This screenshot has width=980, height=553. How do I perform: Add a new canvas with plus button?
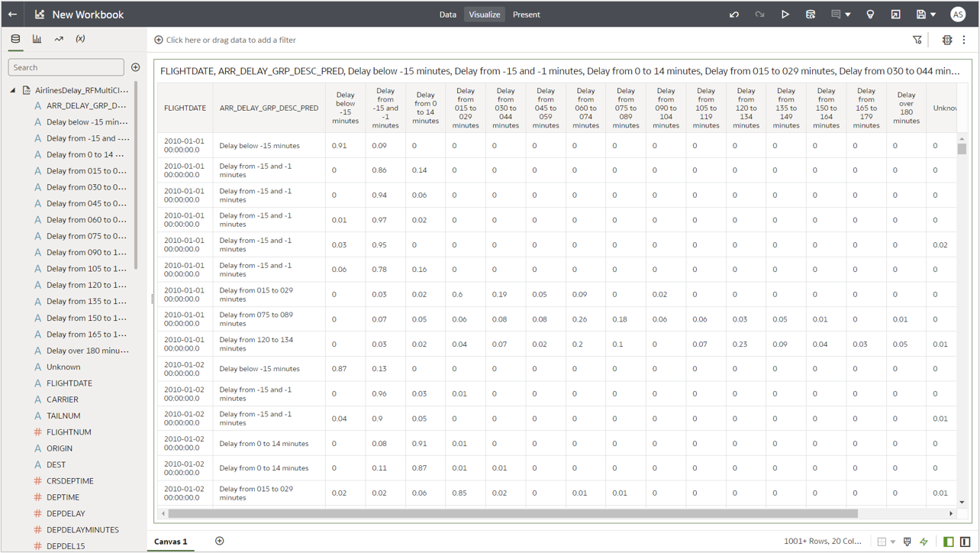pyautogui.click(x=220, y=541)
